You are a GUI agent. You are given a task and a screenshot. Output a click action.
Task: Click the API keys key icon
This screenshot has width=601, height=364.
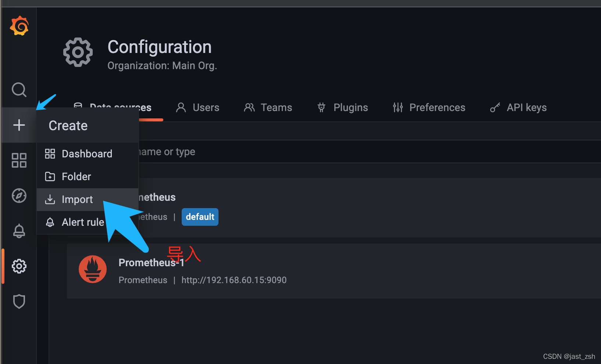tap(495, 107)
